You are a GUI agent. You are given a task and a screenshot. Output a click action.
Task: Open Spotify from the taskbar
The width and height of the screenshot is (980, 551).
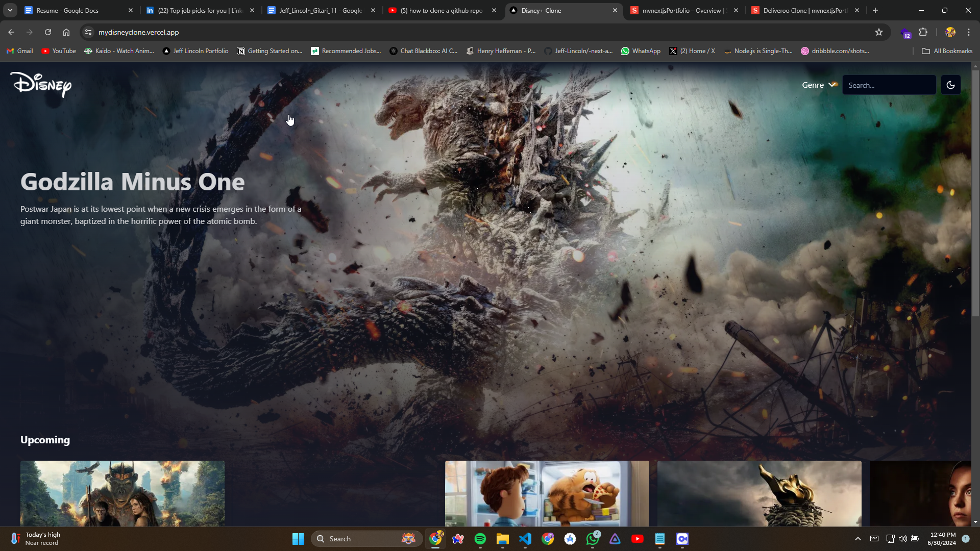point(480,539)
